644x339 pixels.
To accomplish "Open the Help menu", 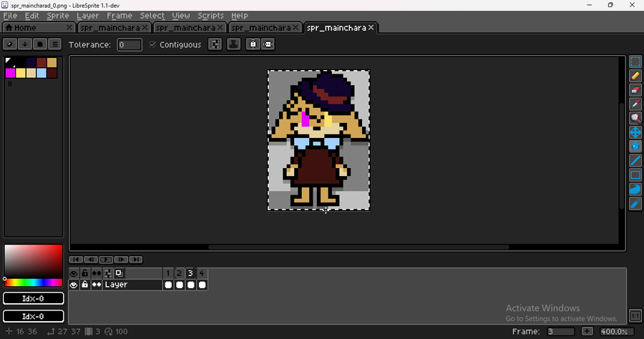I will click(240, 16).
